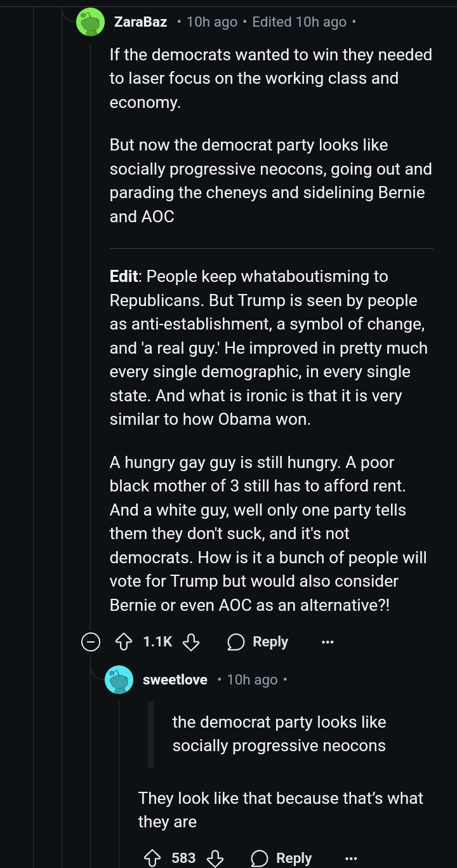
Task: Downvote sweetlove's reply
Action: pos(215,858)
